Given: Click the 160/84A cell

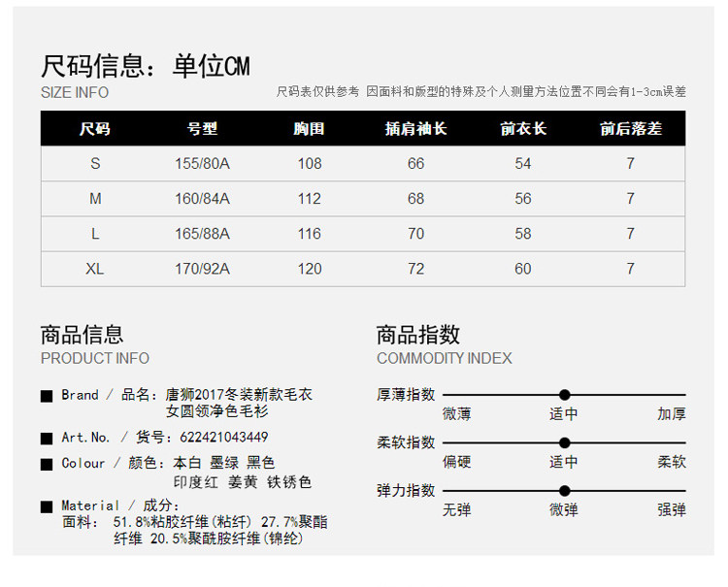Looking at the screenshot, I should (203, 199).
